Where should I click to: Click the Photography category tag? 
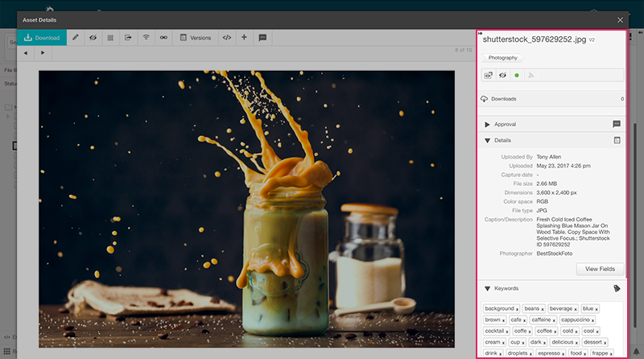tap(502, 58)
